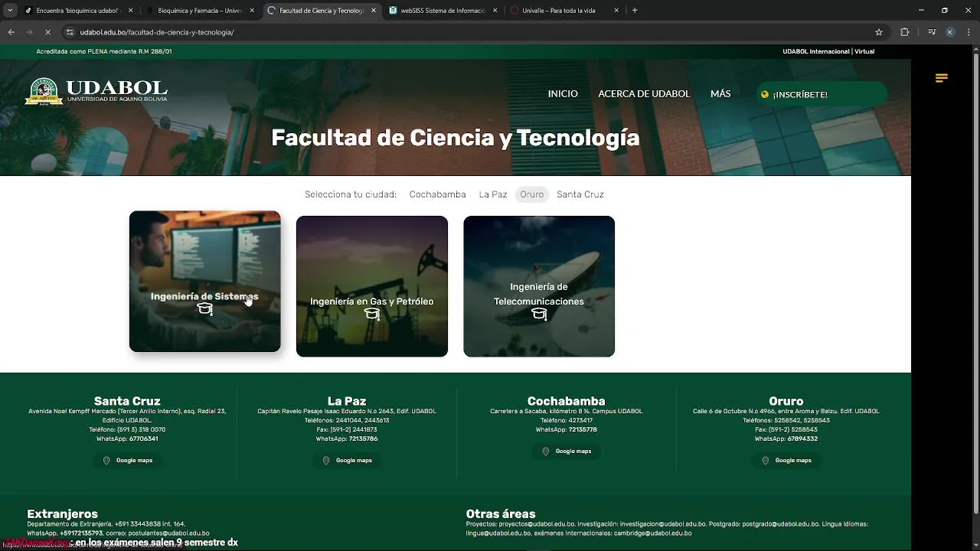Open Google maps for Oruro
This screenshot has height=551, width=980.
click(787, 461)
